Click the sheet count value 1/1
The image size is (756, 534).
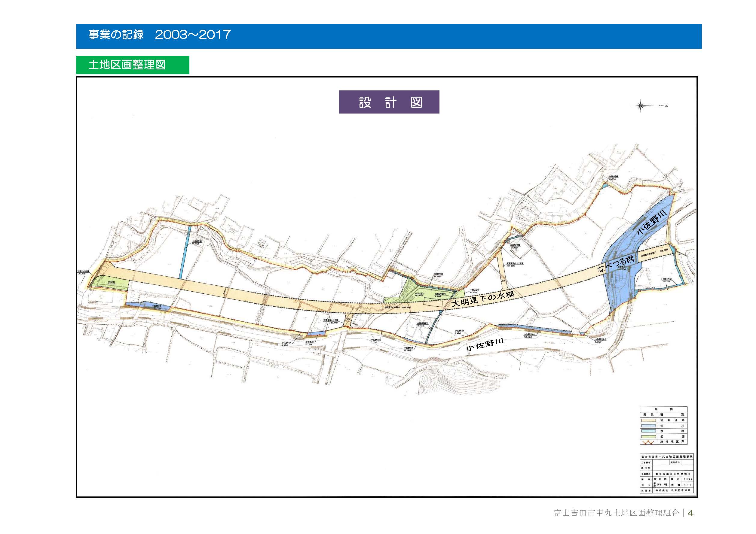[x=687, y=485]
